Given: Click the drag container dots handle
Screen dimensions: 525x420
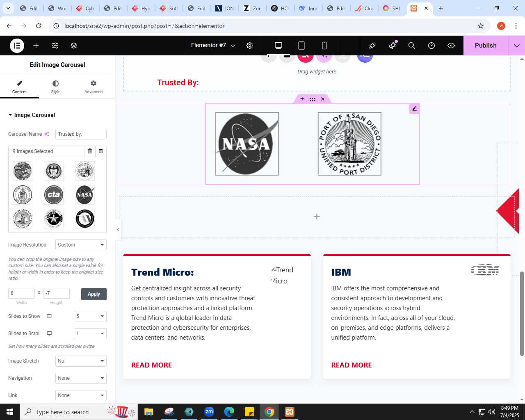Looking at the screenshot, I should [x=313, y=99].
